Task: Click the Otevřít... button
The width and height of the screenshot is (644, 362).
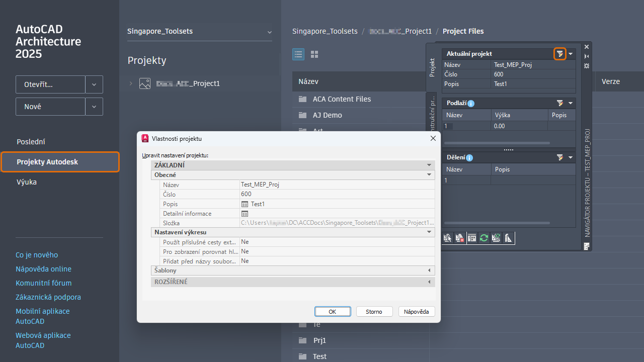Action: pos(50,84)
